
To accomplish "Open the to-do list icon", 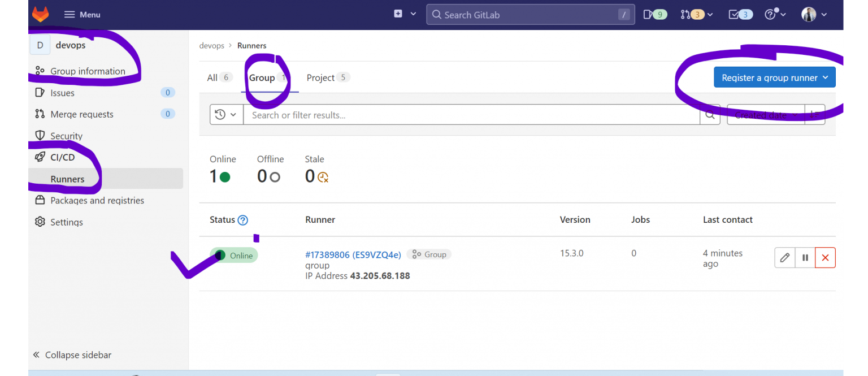I will click(740, 15).
